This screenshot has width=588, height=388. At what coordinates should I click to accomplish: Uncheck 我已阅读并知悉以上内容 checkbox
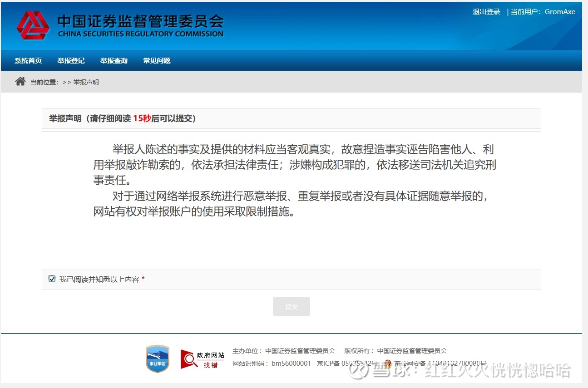51,279
